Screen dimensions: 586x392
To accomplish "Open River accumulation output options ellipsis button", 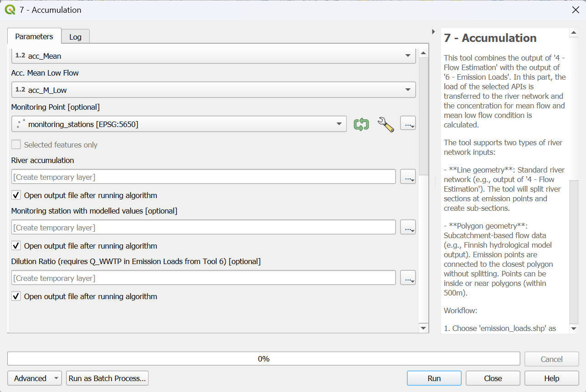I will click(408, 177).
